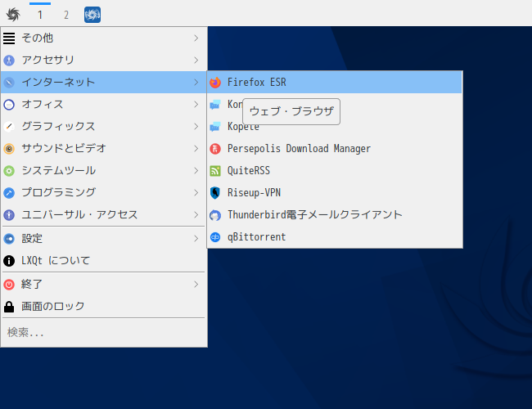Expand the 設定 submenu arrow
This screenshot has width=532, height=409.
196,239
